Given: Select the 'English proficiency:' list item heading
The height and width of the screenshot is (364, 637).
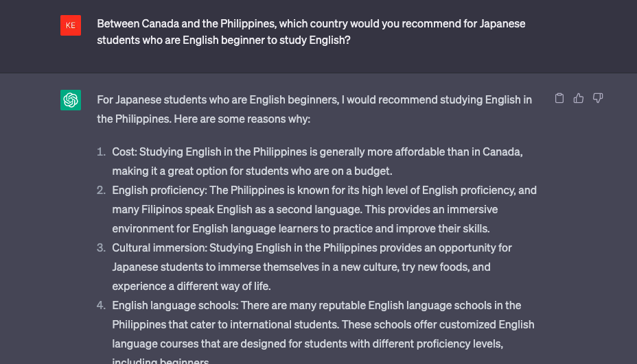Looking at the screenshot, I should [160, 191].
